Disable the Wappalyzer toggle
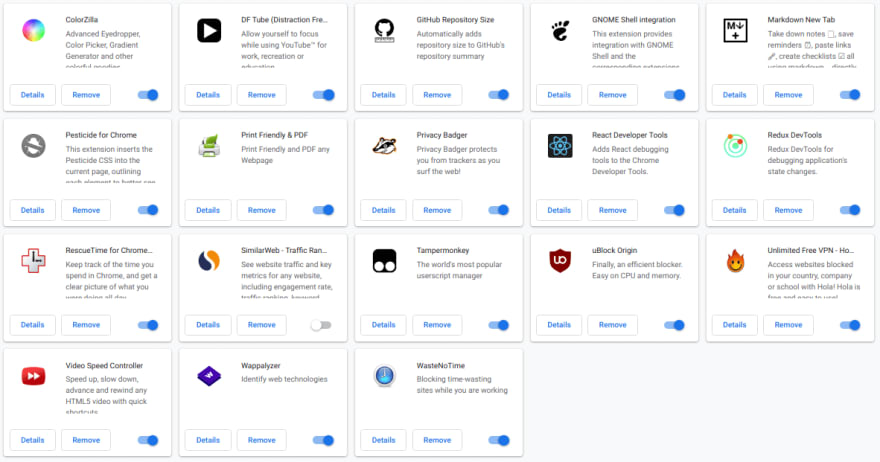 pos(323,440)
